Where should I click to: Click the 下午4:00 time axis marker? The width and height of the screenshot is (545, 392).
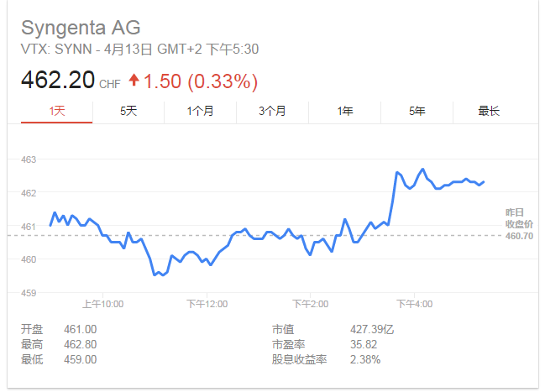[x=415, y=304]
